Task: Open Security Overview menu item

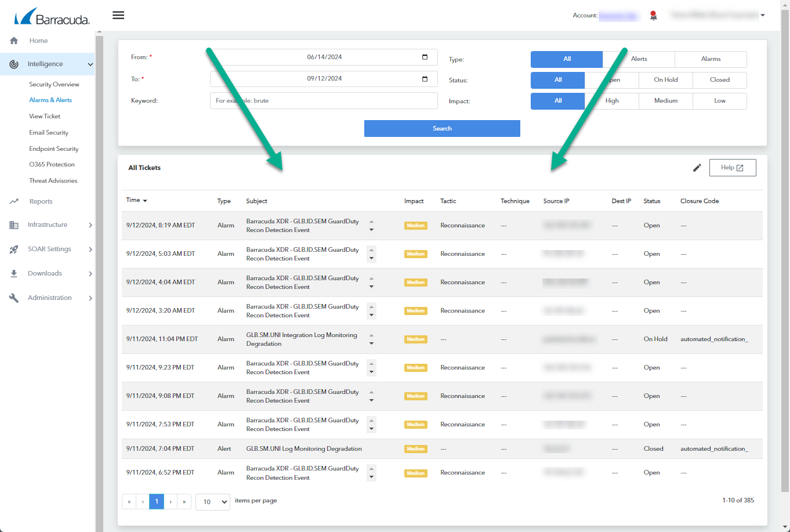Action: click(54, 85)
